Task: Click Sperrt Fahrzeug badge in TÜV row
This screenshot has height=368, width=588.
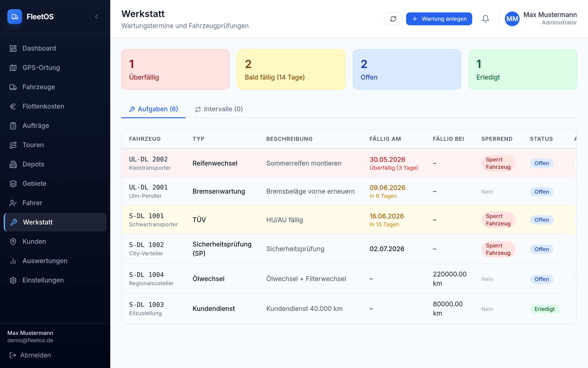Action: pyautogui.click(x=498, y=220)
